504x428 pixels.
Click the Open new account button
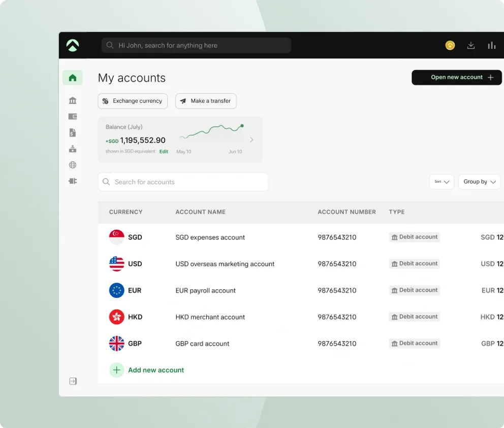pos(456,77)
